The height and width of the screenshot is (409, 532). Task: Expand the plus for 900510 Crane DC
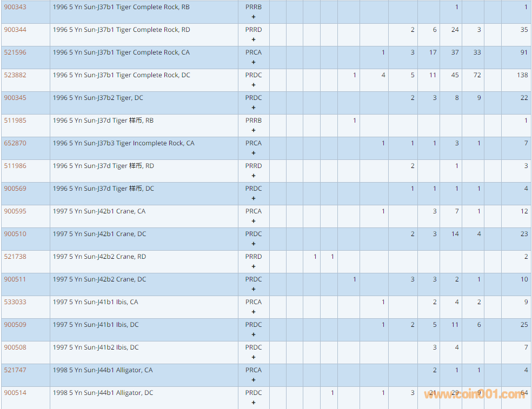[254, 244]
